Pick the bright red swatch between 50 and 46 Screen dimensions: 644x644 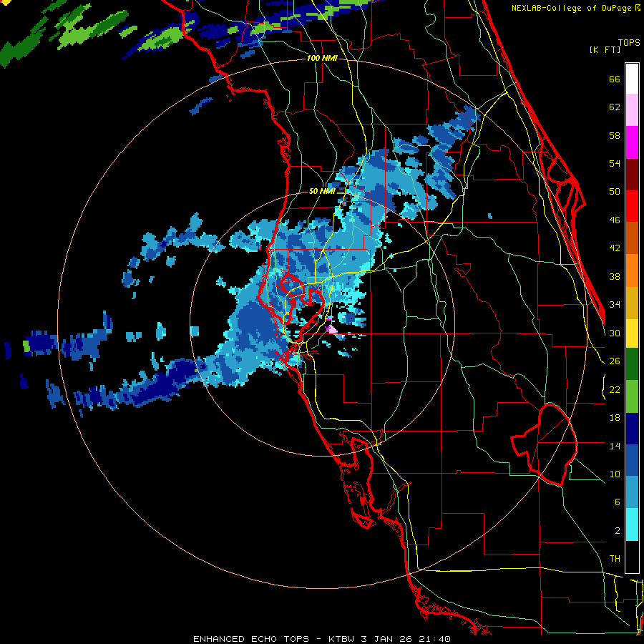click(632, 206)
